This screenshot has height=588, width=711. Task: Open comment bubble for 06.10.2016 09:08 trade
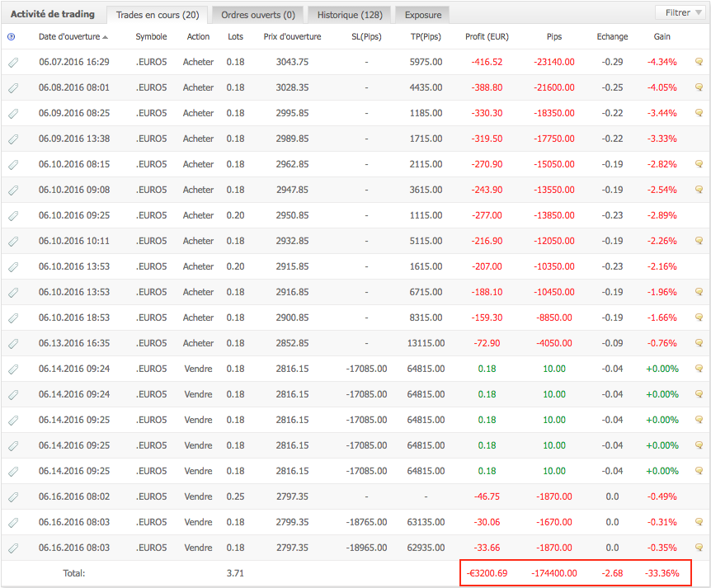(699, 190)
